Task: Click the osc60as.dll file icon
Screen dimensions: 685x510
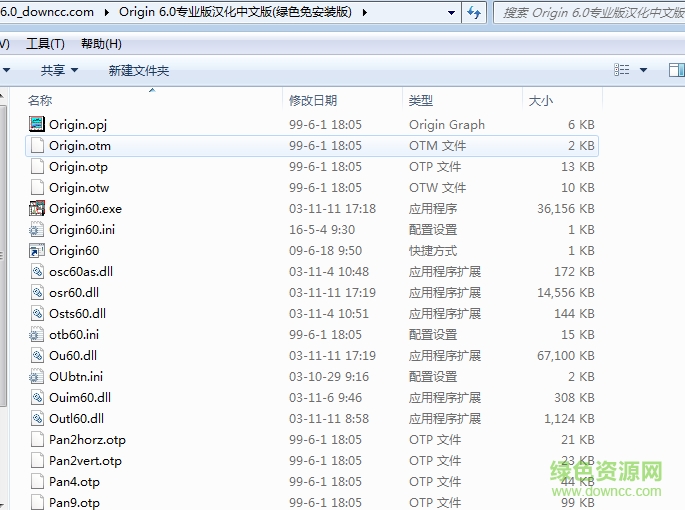Action: [x=37, y=271]
